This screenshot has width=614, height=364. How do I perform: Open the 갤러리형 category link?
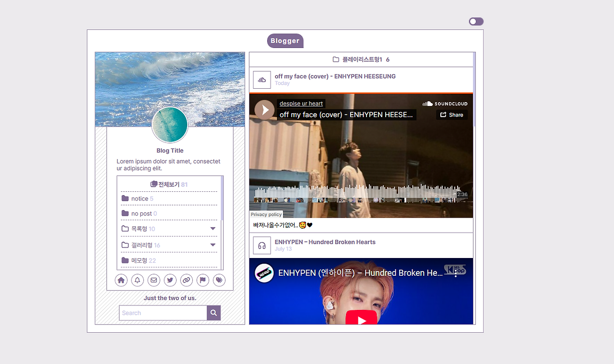141,245
